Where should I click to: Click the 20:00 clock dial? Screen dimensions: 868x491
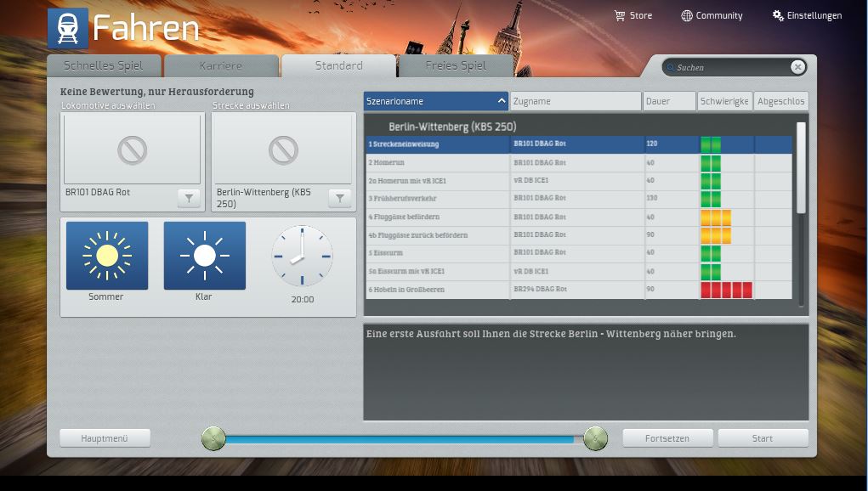coord(302,256)
